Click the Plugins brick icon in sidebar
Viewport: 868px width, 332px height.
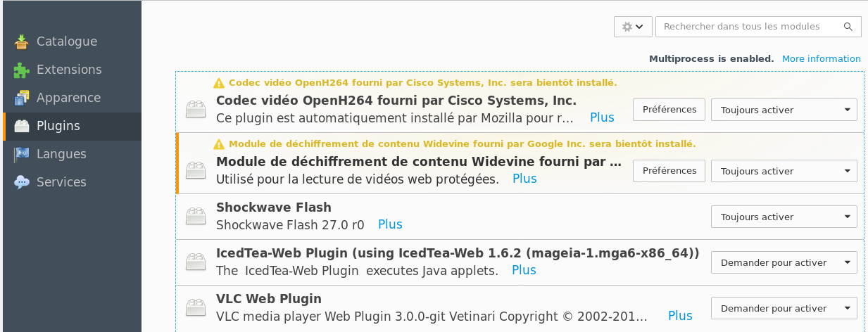pyautogui.click(x=22, y=126)
